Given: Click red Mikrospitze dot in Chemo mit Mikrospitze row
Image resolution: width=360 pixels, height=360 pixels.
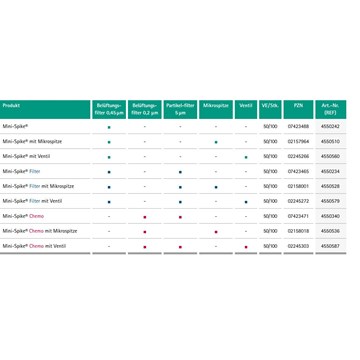Looking at the screenshot, I should tap(216, 232).
